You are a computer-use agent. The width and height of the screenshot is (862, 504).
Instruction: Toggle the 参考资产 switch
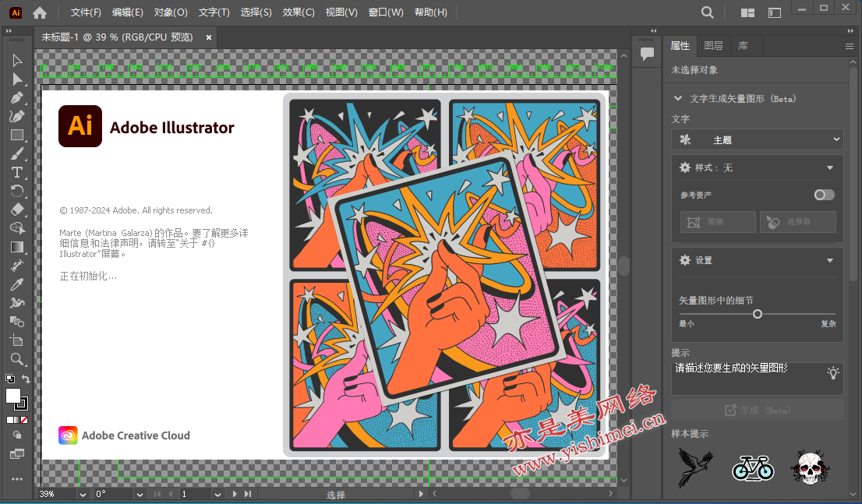[824, 195]
